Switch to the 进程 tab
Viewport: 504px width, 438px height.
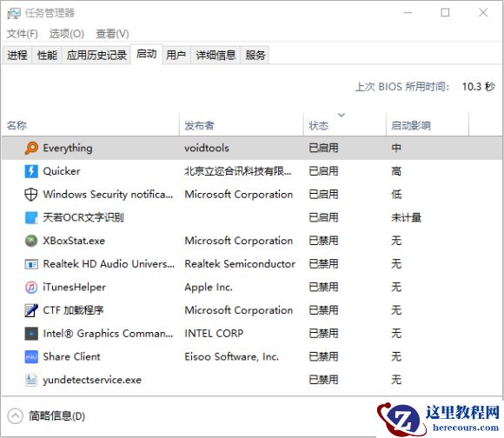coord(17,56)
